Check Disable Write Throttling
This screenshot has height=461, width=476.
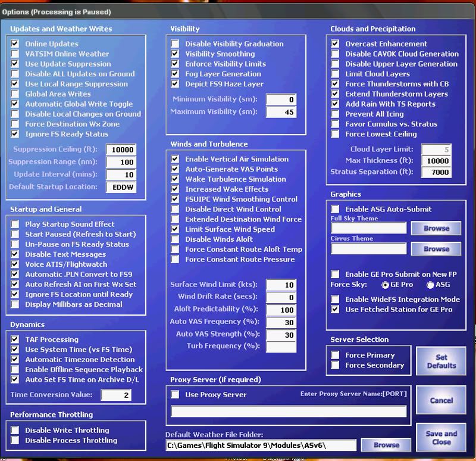(15, 430)
